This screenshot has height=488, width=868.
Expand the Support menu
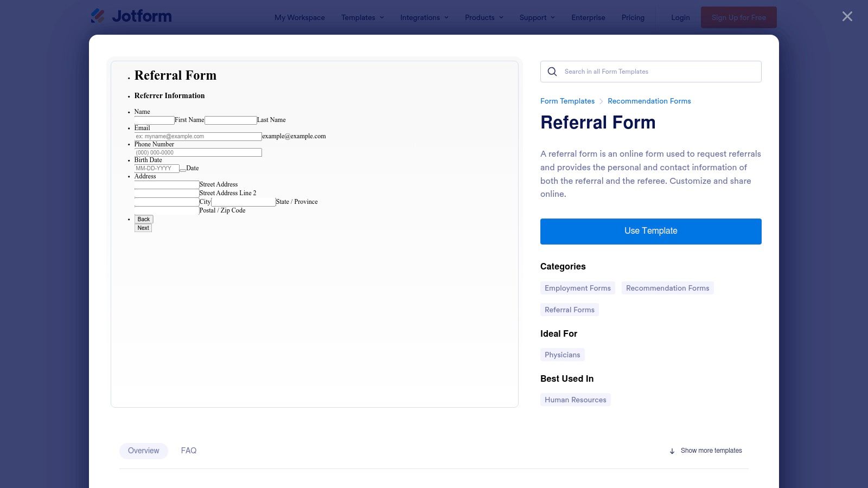pos(537,17)
